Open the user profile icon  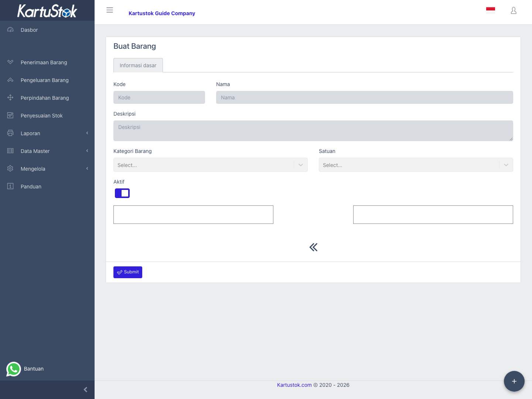point(514,10)
